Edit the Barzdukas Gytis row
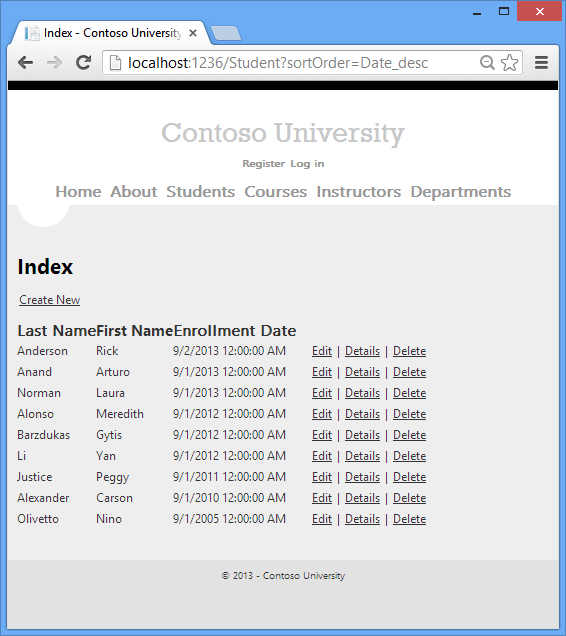The width and height of the screenshot is (566, 636). 322,435
